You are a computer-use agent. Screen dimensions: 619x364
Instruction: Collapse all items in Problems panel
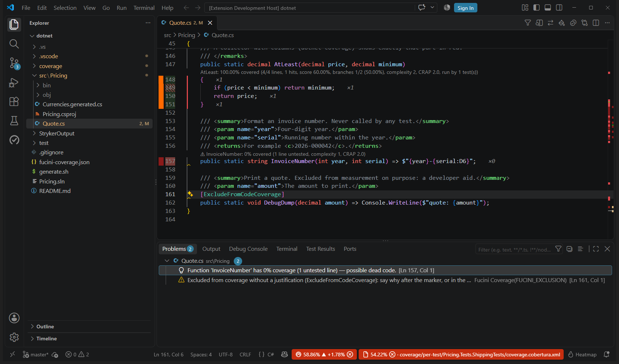pyautogui.click(x=569, y=249)
